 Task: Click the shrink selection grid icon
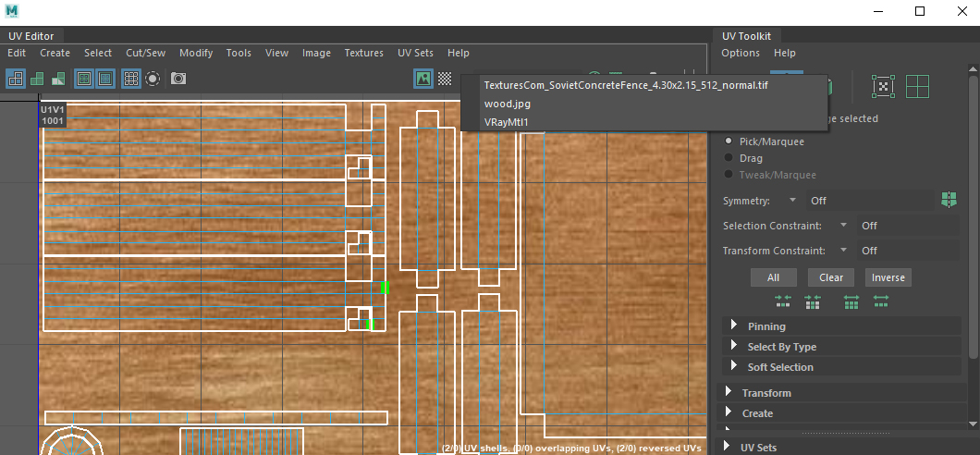pyautogui.click(x=812, y=301)
